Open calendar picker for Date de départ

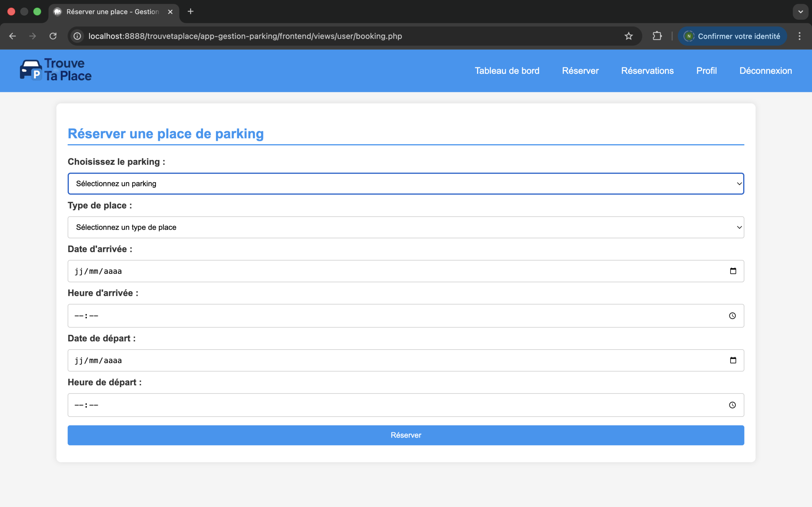tap(733, 361)
